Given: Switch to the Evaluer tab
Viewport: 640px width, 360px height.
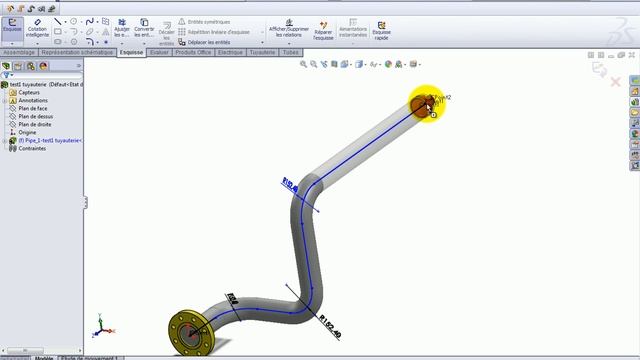Looking at the screenshot, I should [x=159, y=52].
